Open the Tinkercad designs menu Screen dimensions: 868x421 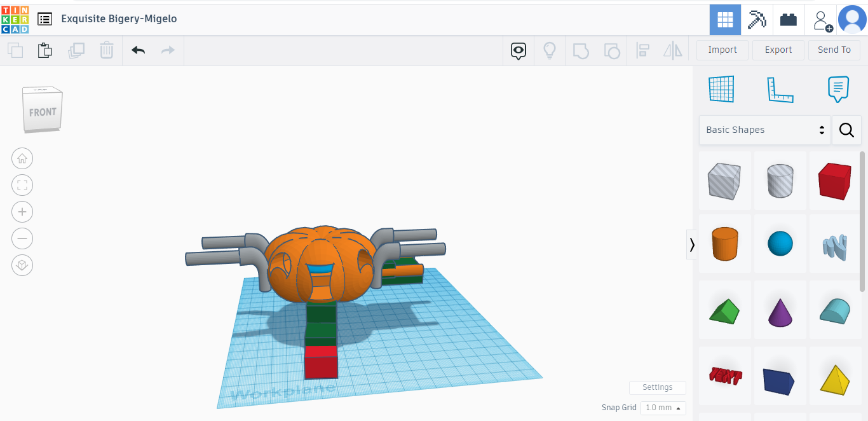[x=44, y=19]
